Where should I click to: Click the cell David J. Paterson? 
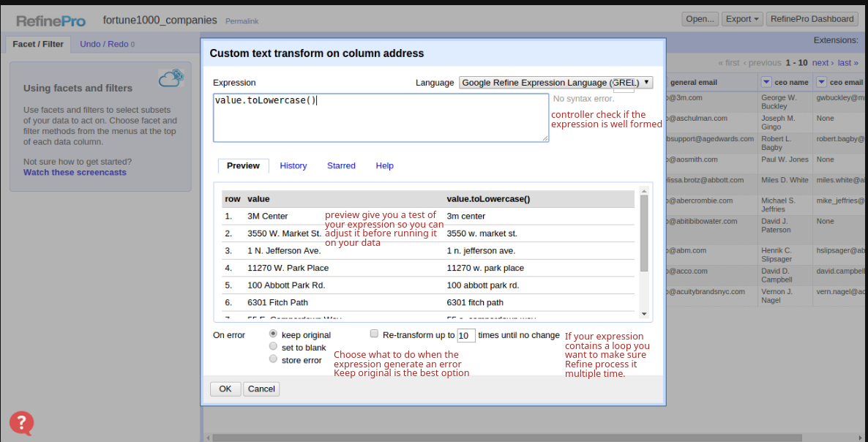click(x=777, y=225)
